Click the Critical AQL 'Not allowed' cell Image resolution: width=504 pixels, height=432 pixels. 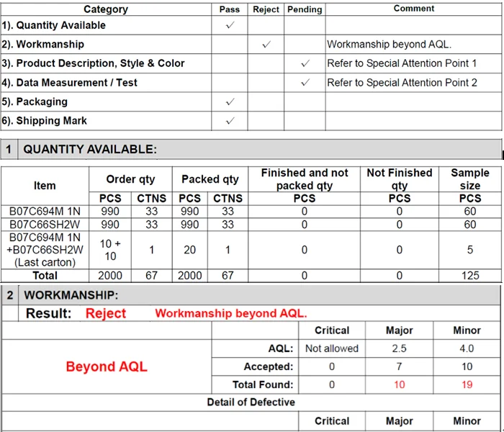pyautogui.click(x=332, y=348)
